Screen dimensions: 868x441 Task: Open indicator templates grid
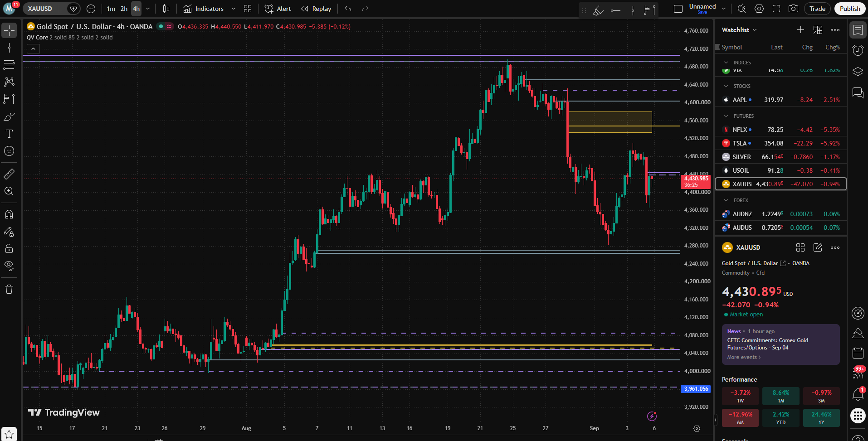pyautogui.click(x=248, y=9)
